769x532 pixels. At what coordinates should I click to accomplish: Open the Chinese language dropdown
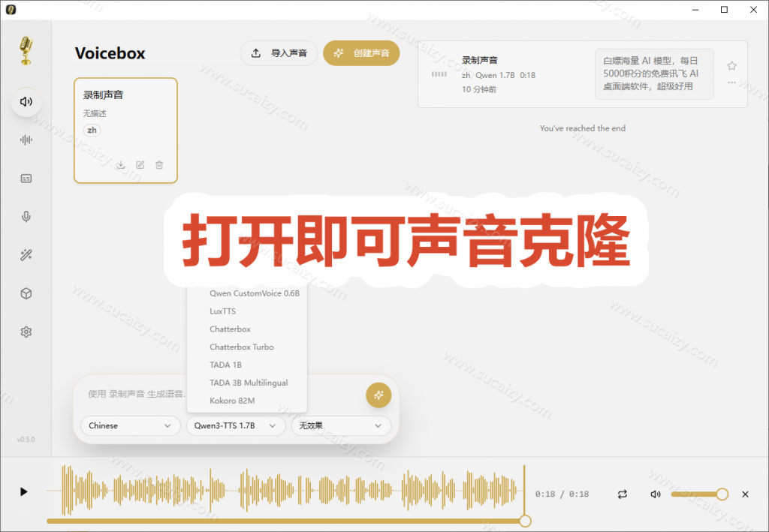130,425
